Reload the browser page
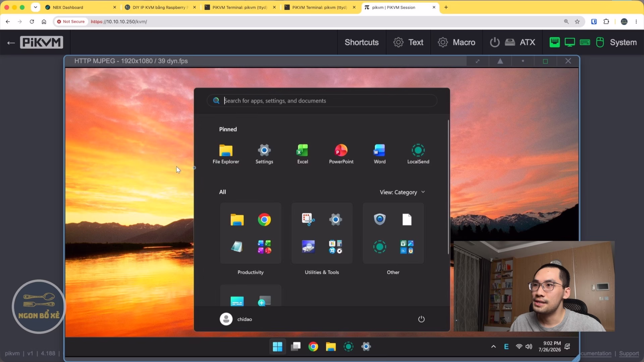Viewport: 644px width, 362px height. 32,21
